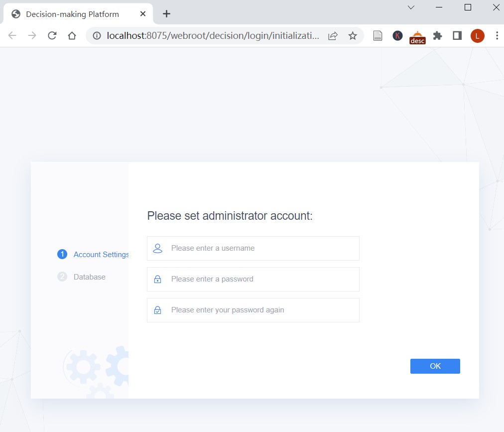504x432 pixels.
Task: Select the step 1 Account Settings indicator
Action: [x=62, y=254]
